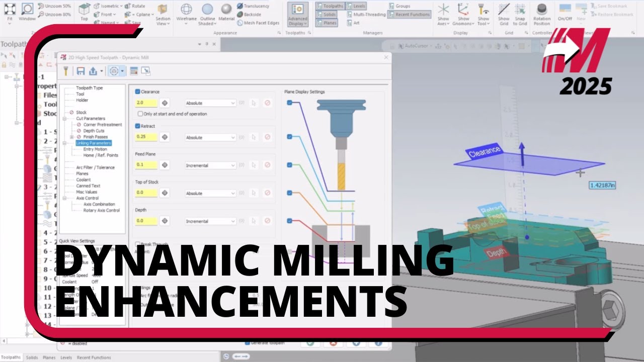Click the select point icon beside Feed Plane value
The image size is (644, 362).
click(x=165, y=165)
